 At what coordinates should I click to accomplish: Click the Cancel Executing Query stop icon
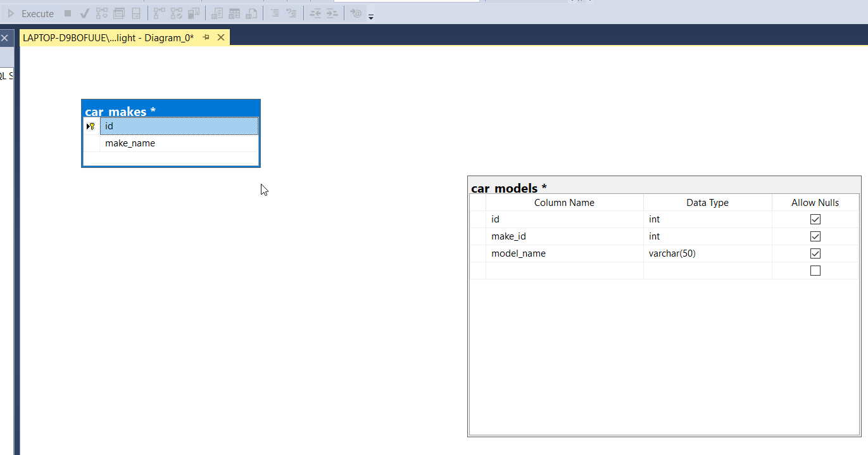click(68, 13)
